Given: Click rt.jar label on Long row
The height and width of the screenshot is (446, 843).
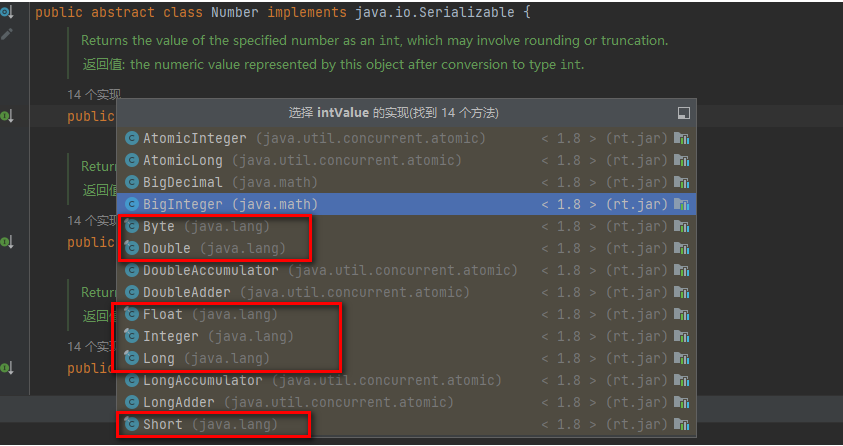Looking at the screenshot, I should coord(637,358).
